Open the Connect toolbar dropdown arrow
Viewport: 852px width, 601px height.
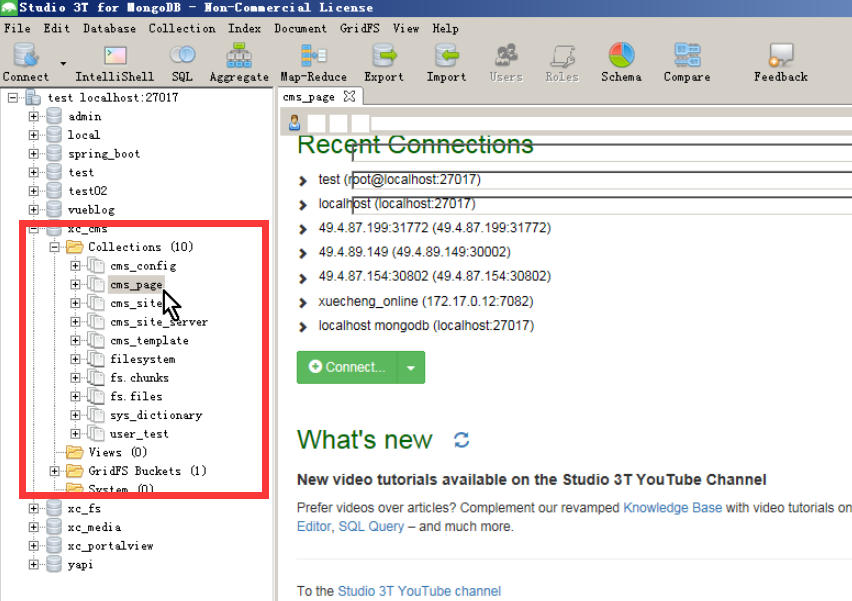63,64
